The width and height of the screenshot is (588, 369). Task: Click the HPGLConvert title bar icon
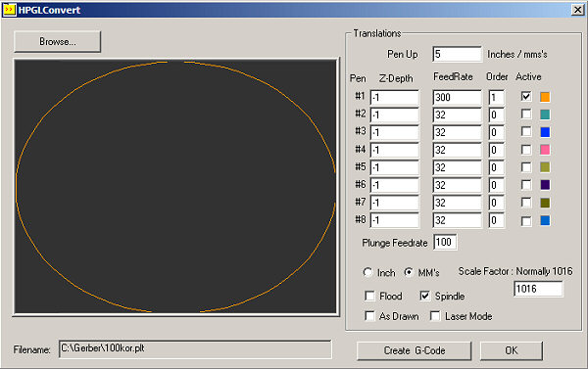[x=9, y=10]
